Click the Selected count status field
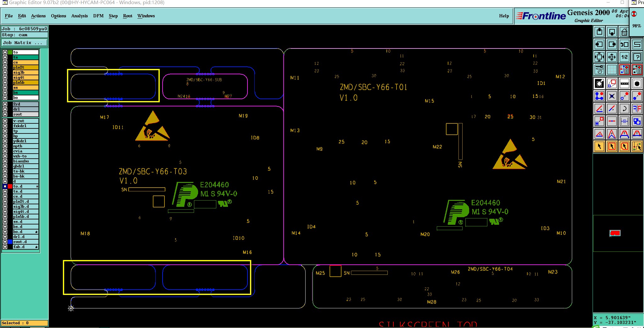Image resolution: width=644 pixels, height=328 pixels. pos(25,323)
